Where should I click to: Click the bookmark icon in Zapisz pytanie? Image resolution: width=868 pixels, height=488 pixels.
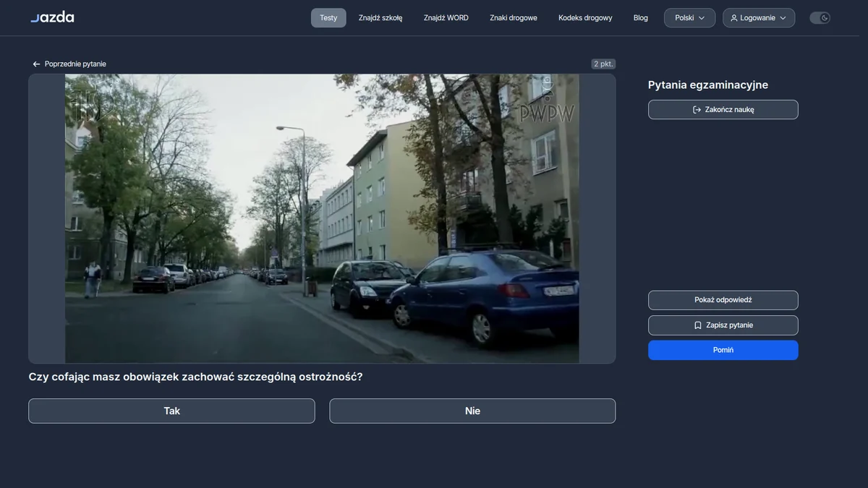697,325
